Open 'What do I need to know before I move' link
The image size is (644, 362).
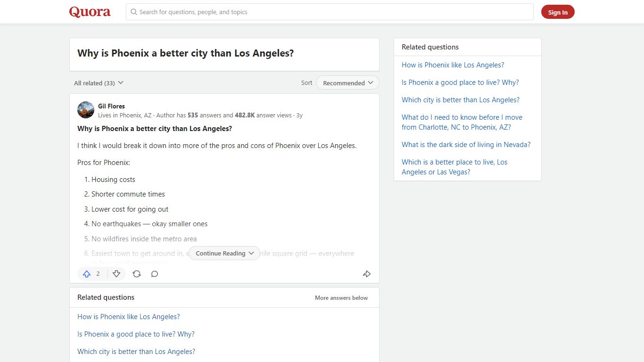462,122
